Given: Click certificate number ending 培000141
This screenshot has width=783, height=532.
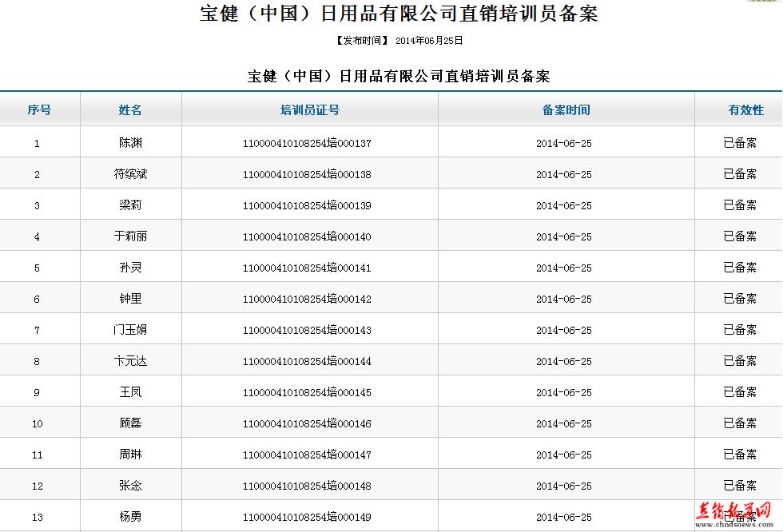Looking at the screenshot, I should (307, 268).
